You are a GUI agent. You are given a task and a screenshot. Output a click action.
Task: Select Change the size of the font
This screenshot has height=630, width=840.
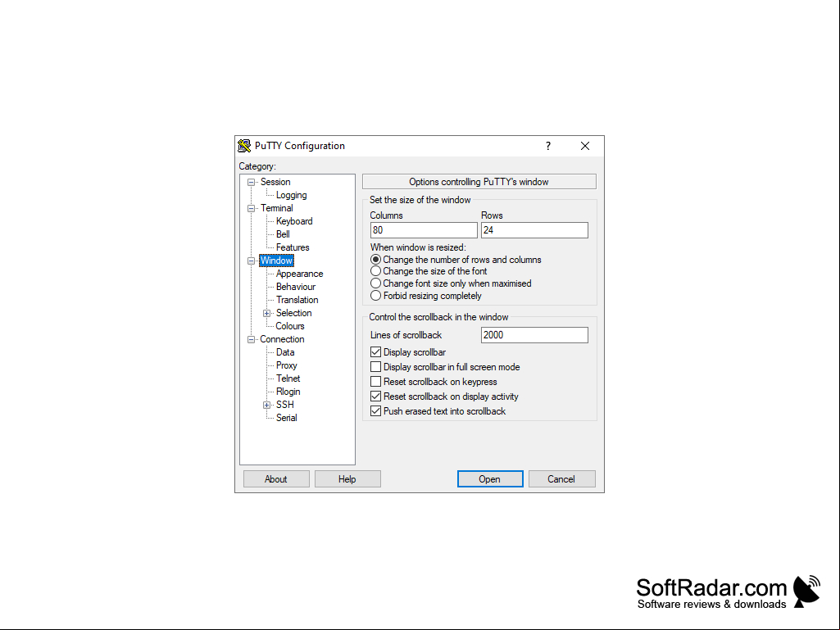tap(429, 272)
